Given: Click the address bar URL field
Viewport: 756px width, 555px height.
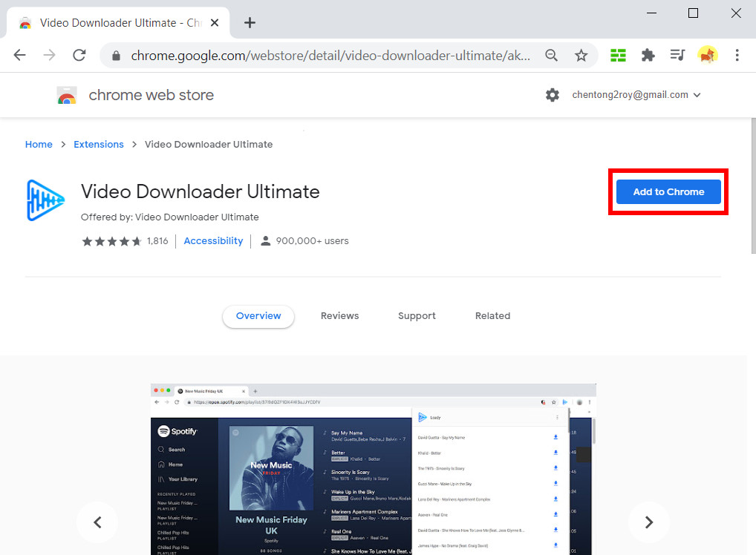Looking at the screenshot, I should point(330,56).
